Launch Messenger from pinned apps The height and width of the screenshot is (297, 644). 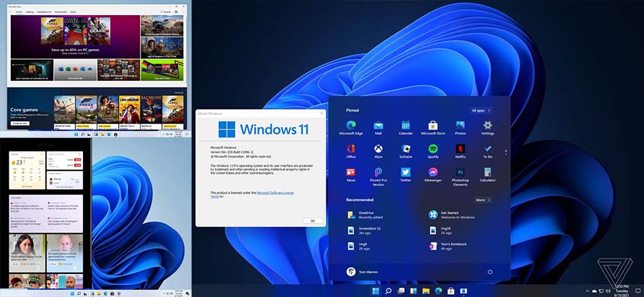coord(433,175)
